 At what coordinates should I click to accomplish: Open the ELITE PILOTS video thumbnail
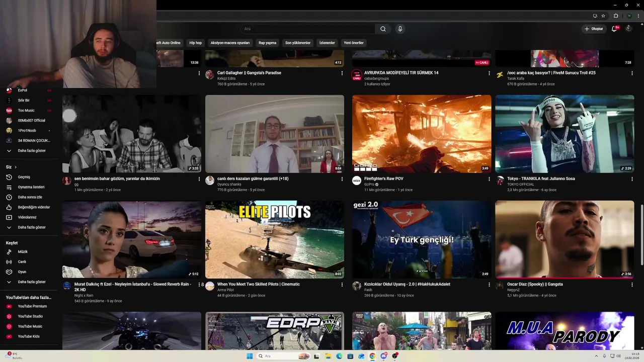[275, 240]
